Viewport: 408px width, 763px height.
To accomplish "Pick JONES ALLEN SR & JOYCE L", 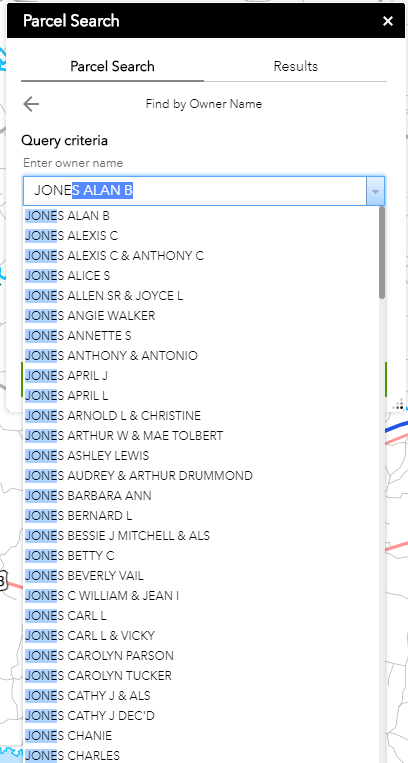I will (x=201, y=295).
